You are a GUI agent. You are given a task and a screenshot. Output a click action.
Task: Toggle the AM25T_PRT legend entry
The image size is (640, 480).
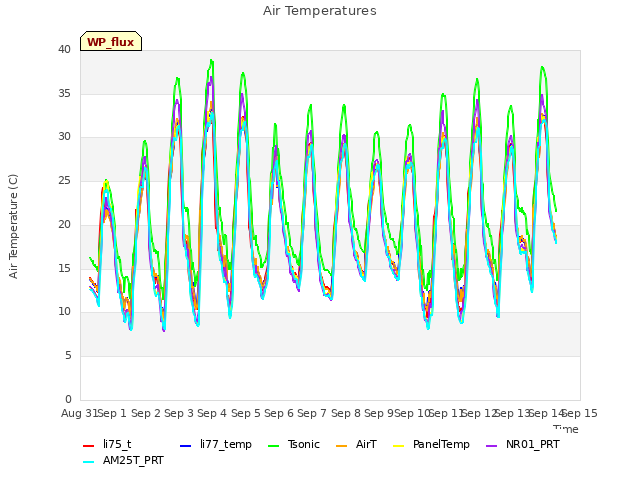123,461
